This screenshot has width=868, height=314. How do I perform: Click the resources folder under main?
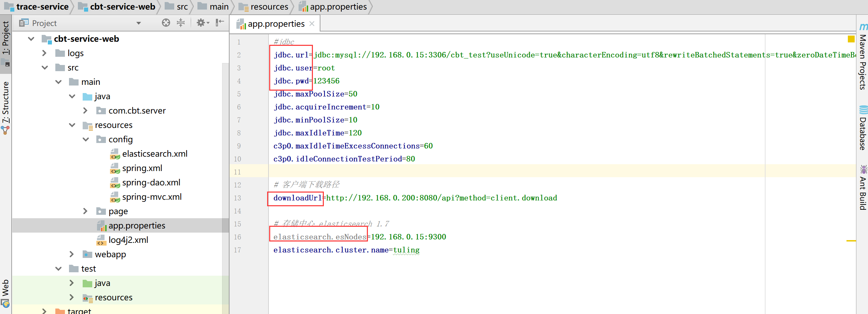[108, 125]
